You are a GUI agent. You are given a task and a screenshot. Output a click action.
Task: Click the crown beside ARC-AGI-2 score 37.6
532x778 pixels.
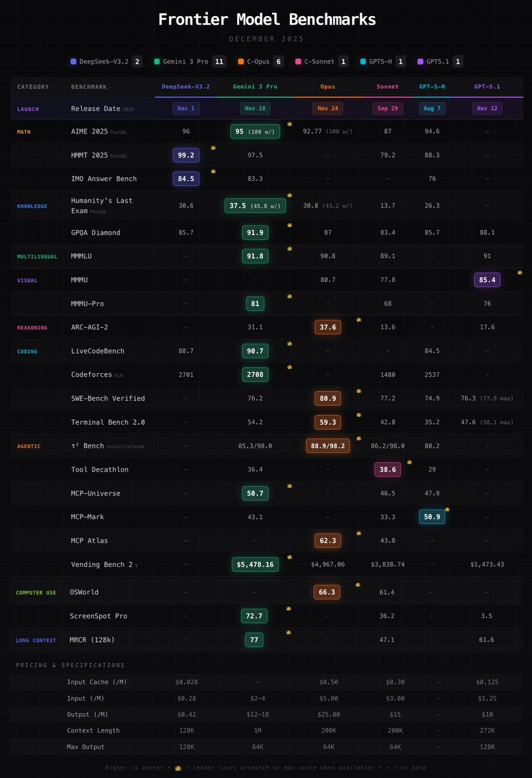click(x=358, y=320)
